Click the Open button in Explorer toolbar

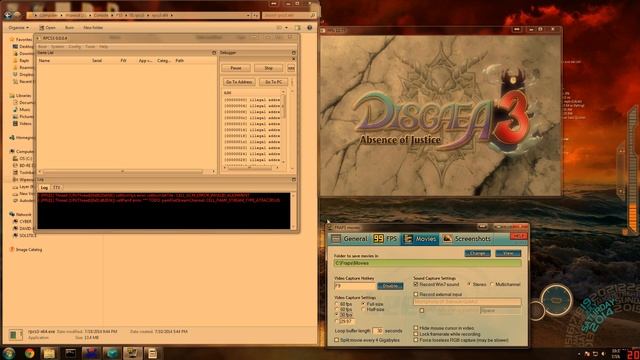coord(47,28)
